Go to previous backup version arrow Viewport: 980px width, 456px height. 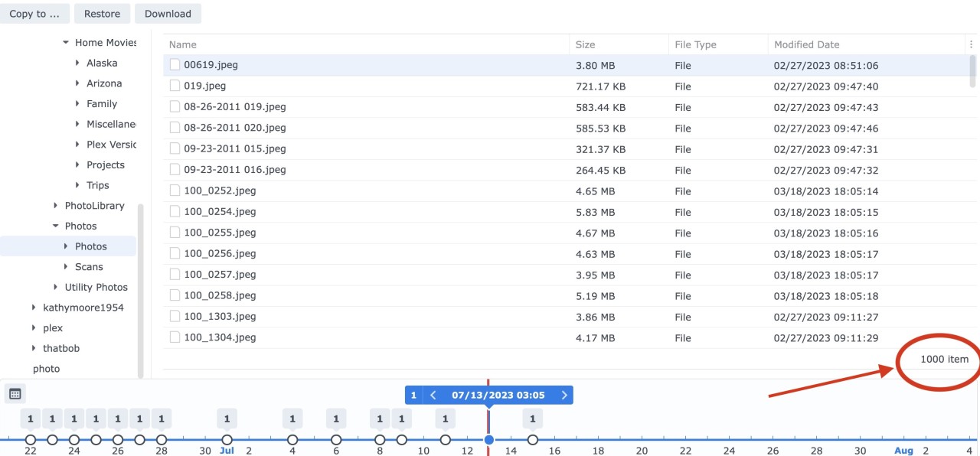click(x=433, y=395)
